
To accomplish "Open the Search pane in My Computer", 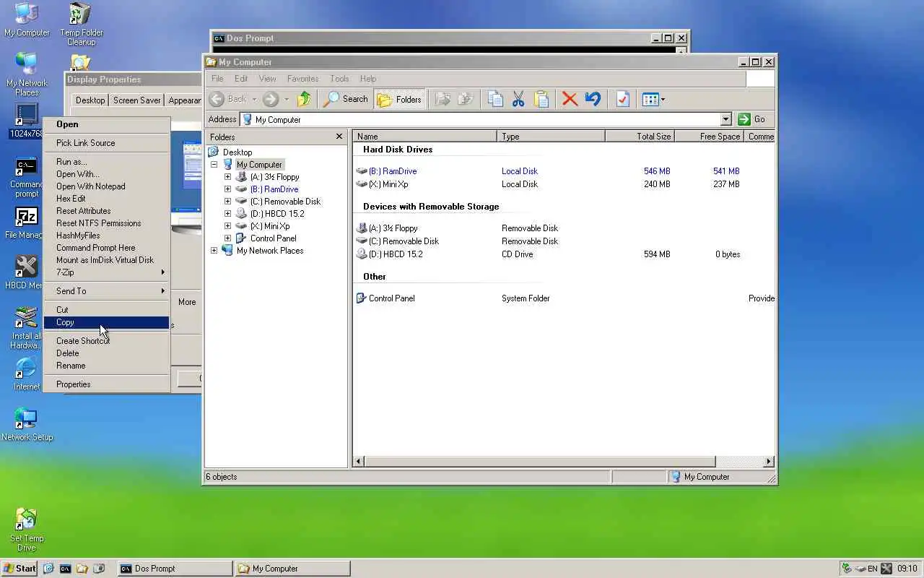I will tap(346, 99).
